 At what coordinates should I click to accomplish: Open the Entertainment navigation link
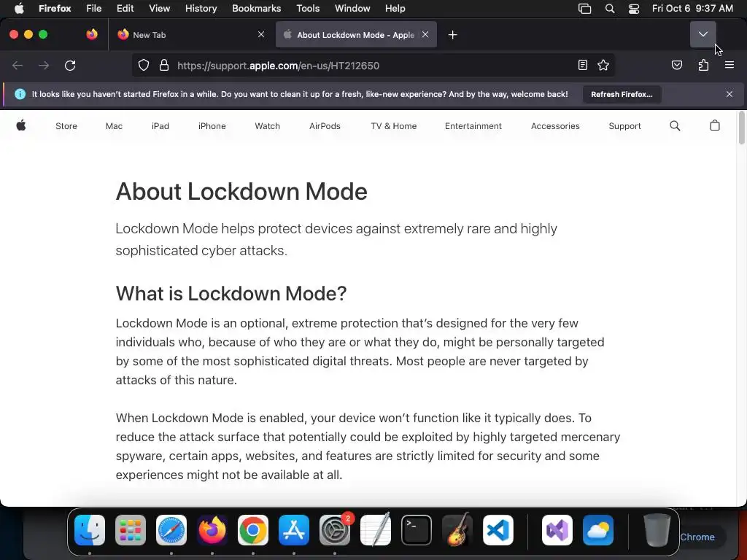coord(473,126)
